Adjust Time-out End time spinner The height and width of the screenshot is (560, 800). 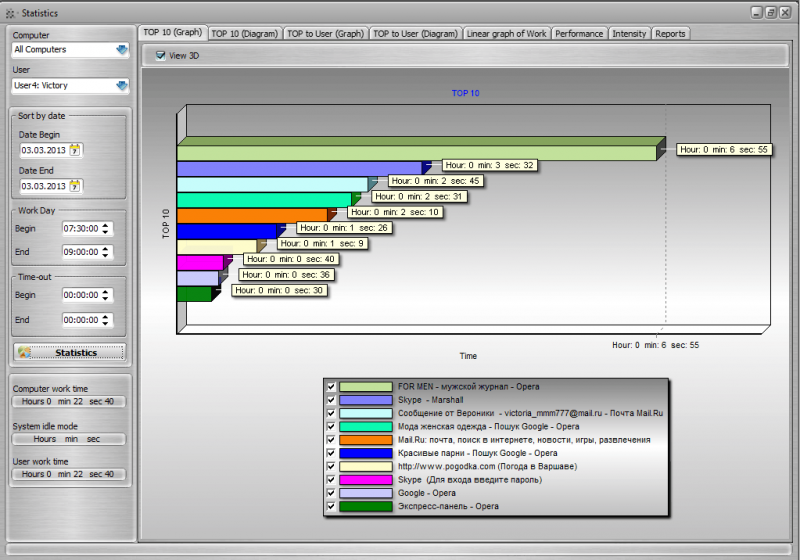pos(105,320)
